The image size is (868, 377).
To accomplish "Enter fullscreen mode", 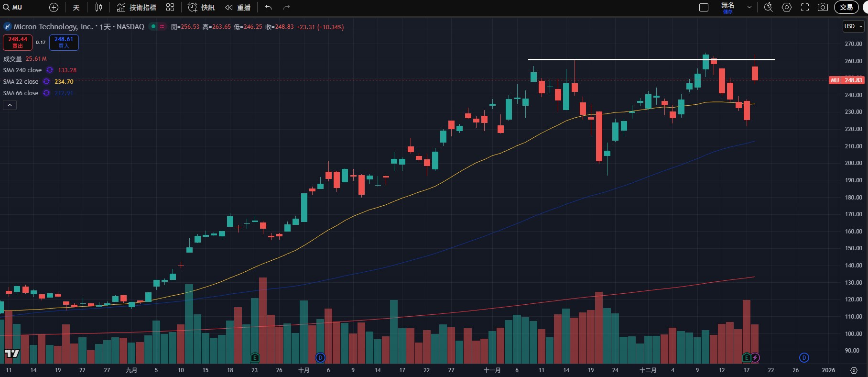I will coord(805,7).
